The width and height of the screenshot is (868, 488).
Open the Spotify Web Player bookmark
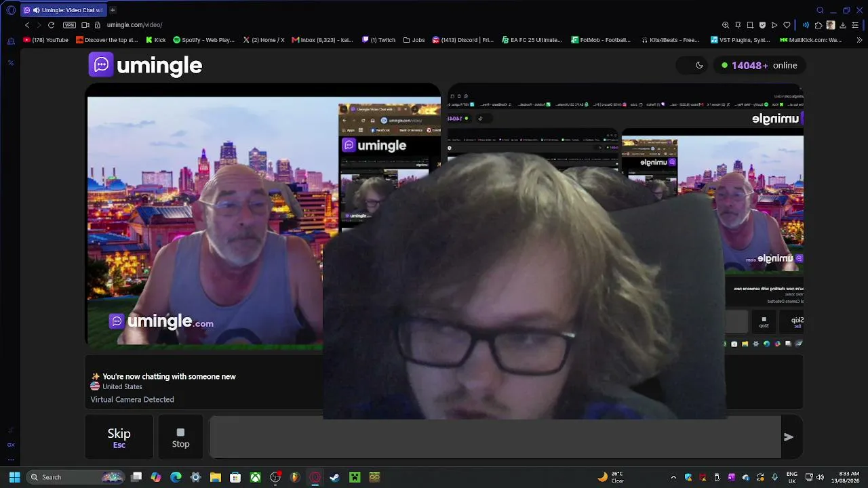click(x=204, y=40)
